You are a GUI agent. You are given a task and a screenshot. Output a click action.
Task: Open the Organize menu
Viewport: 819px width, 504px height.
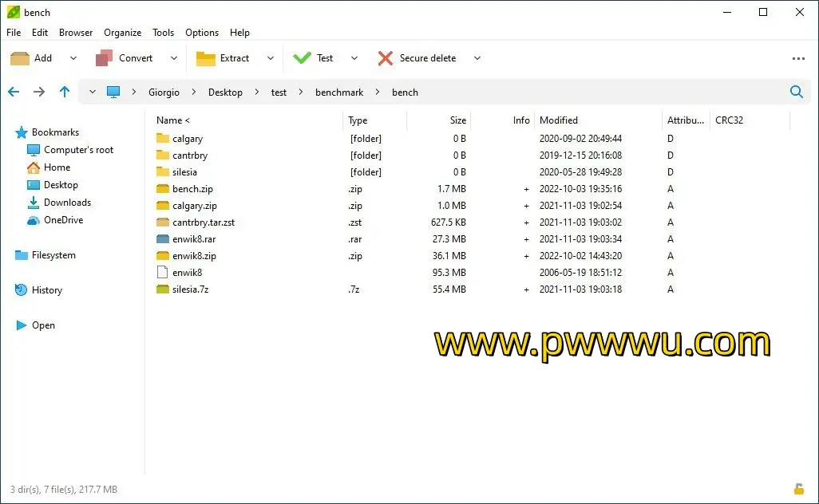pyautogui.click(x=122, y=33)
